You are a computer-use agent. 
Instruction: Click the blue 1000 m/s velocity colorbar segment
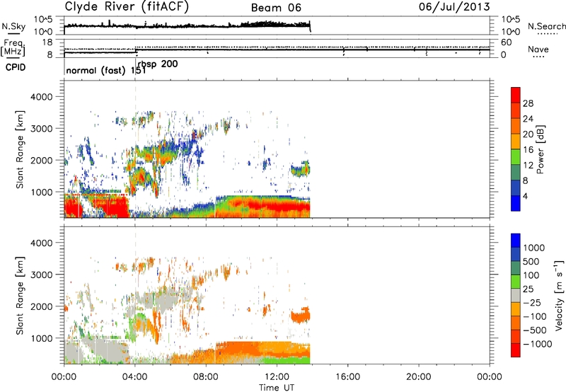point(516,240)
